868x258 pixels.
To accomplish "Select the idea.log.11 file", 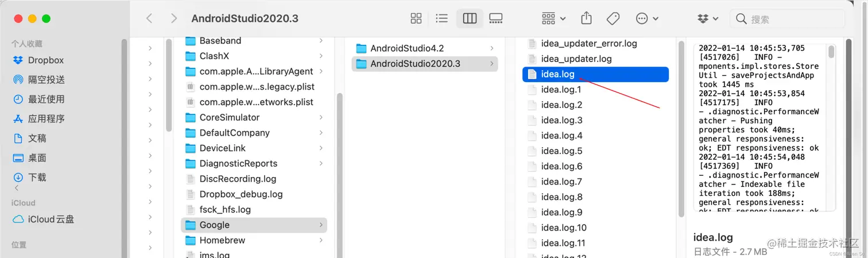I will tap(595, 243).
